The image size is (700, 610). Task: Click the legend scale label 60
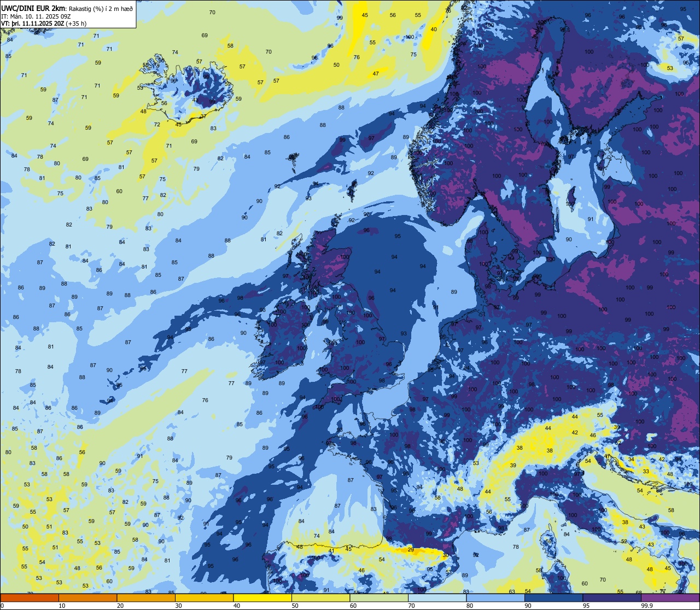(353, 606)
